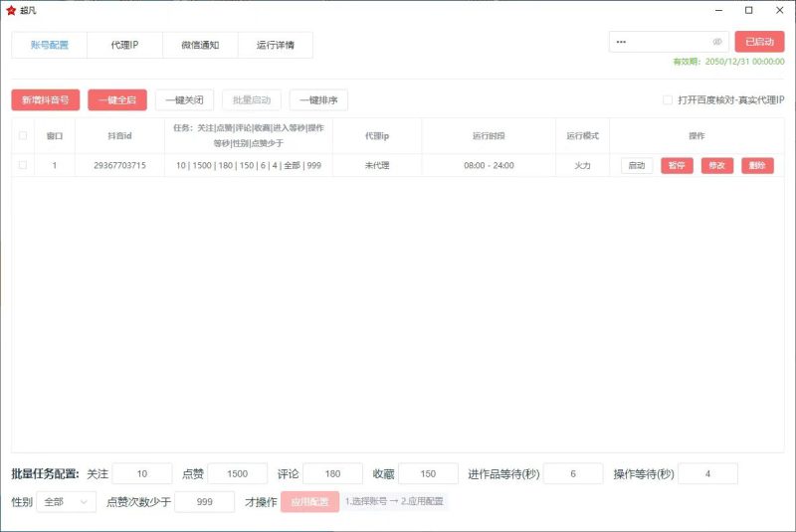The height and width of the screenshot is (532, 796).
Task: Focus the 操作等待(秒) input field
Action: [x=707, y=473]
